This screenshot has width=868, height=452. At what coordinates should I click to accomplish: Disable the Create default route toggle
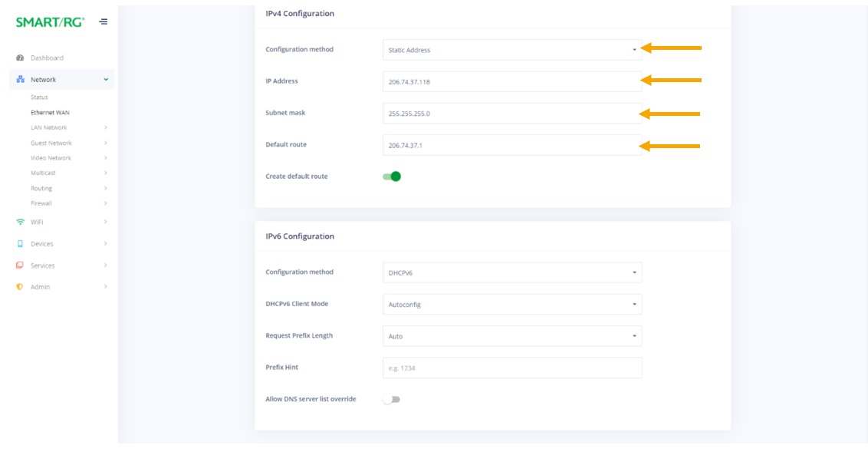coord(391,177)
